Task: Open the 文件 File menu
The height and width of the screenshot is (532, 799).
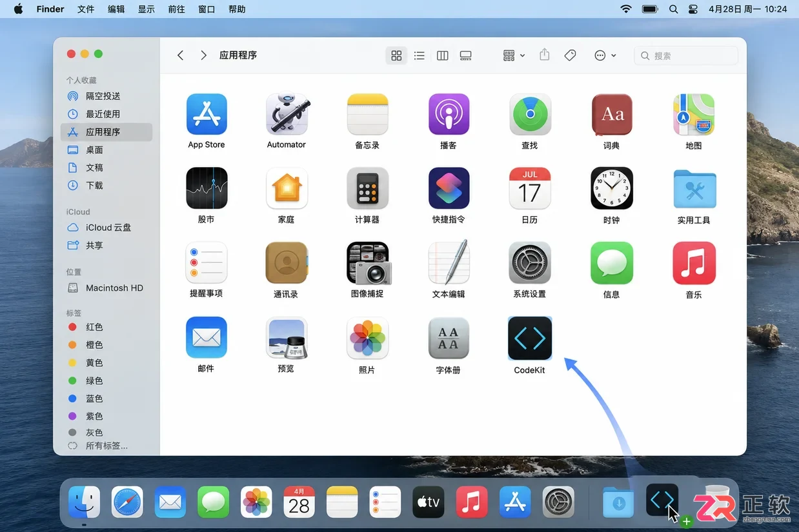Action: [x=86, y=9]
